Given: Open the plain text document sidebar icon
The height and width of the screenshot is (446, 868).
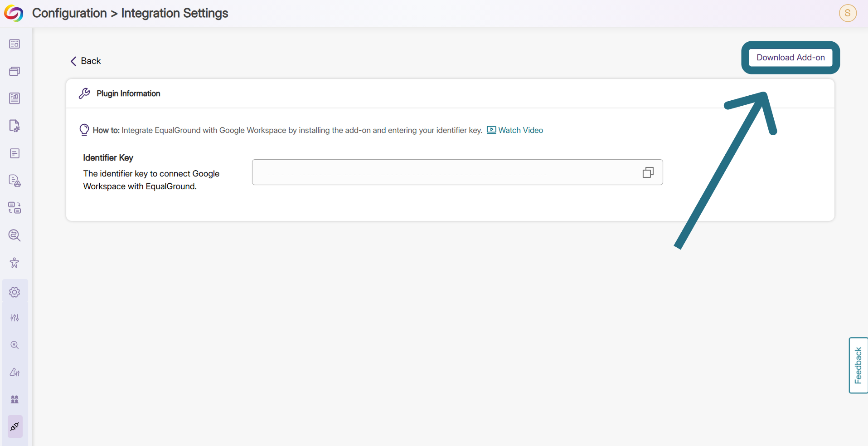Looking at the screenshot, I should tap(15, 153).
